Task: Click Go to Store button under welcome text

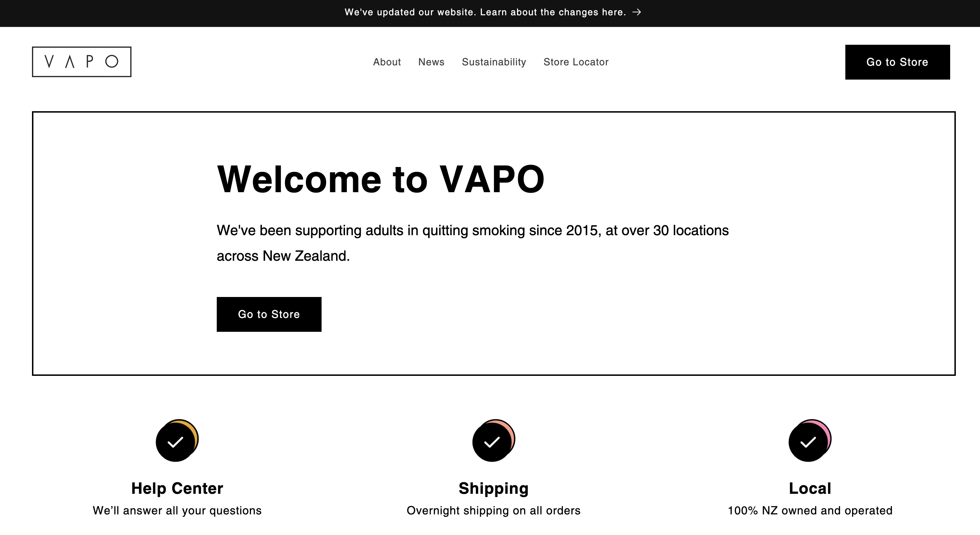Action: 269,314
